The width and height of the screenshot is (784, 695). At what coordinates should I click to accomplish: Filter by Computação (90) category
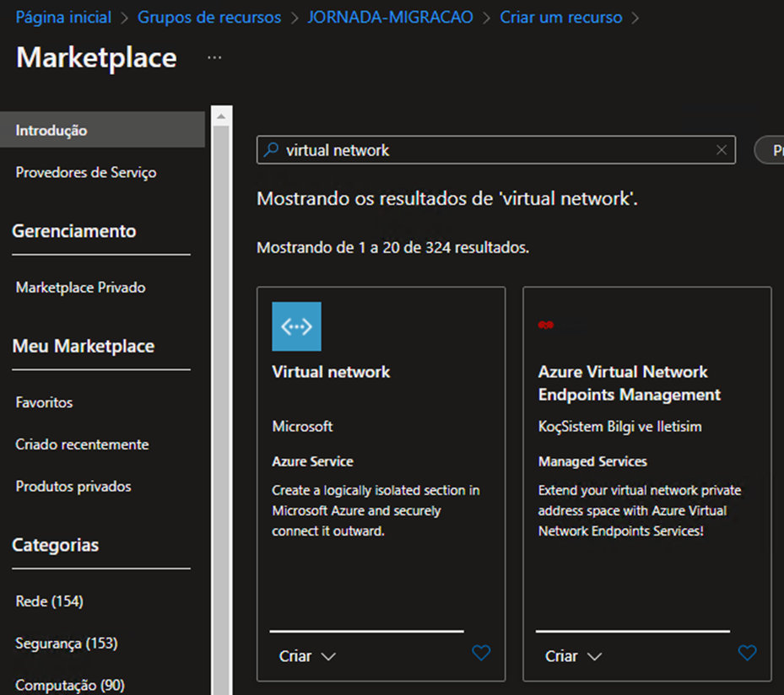[70, 685]
